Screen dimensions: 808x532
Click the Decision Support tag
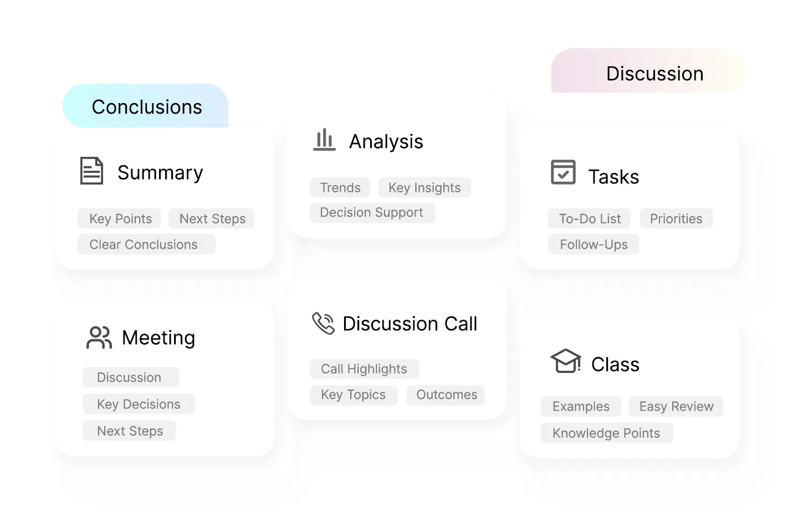point(371,213)
